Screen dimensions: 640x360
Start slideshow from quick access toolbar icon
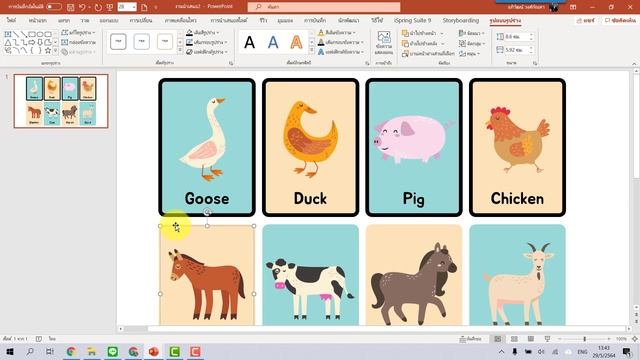110,7
